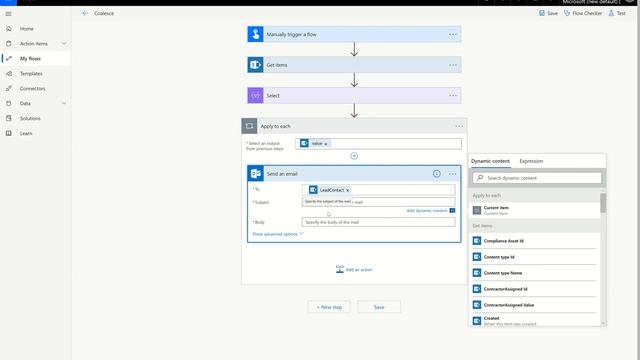Expand the Data chevron
This screenshot has height=360, width=640.
coord(64,103)
